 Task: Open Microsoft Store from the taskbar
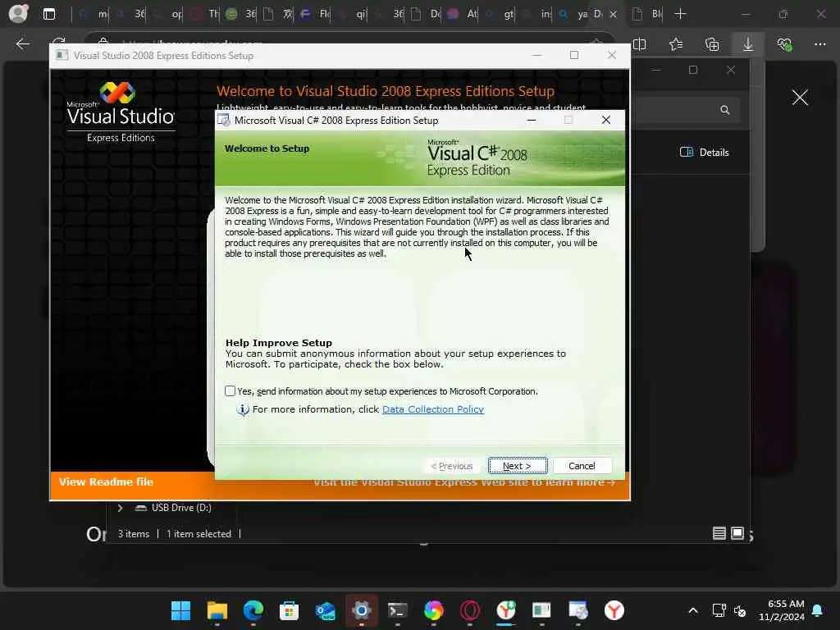[290, 610]
